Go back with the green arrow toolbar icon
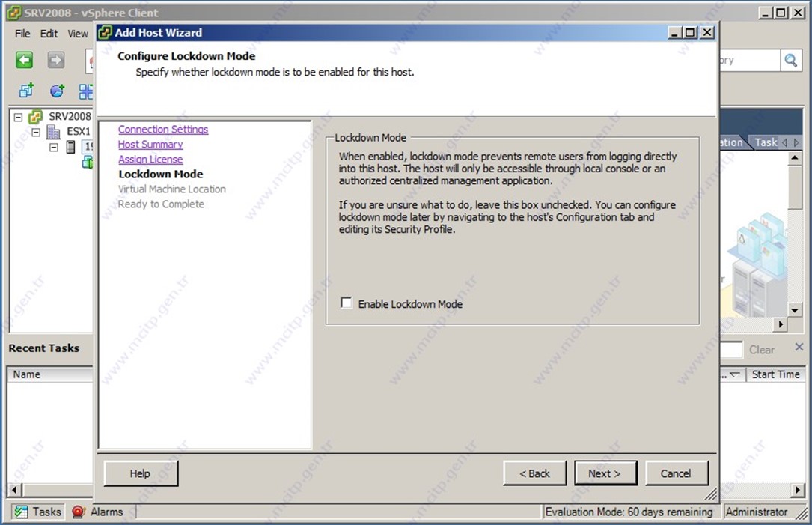The height and width of the screenshot is (525, 812). pos(25,60)
